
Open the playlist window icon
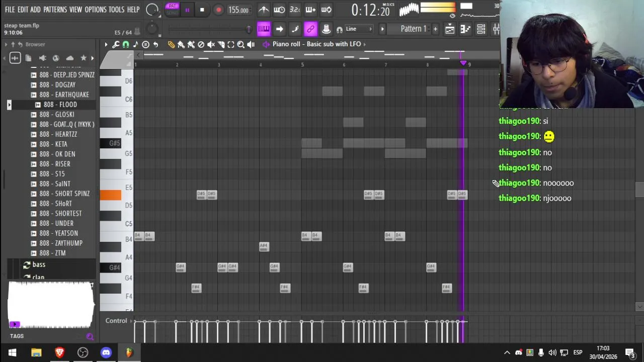click(x=450, y=29)
